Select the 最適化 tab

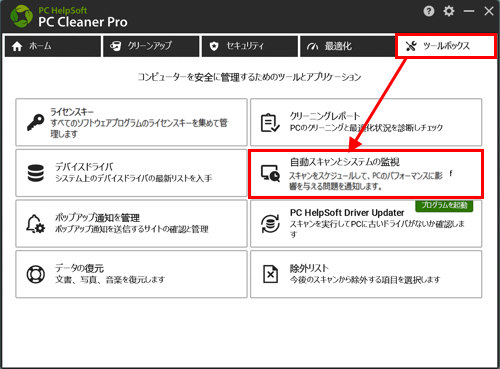click(347, 46)
